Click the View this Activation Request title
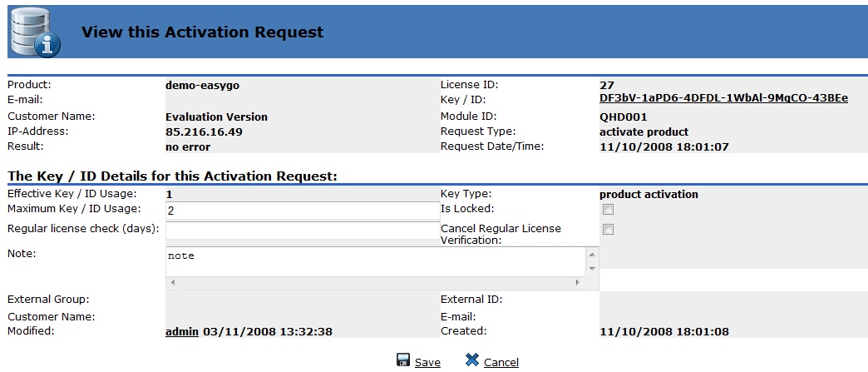Viewport: 868px width, 372px height. point(202,32)
